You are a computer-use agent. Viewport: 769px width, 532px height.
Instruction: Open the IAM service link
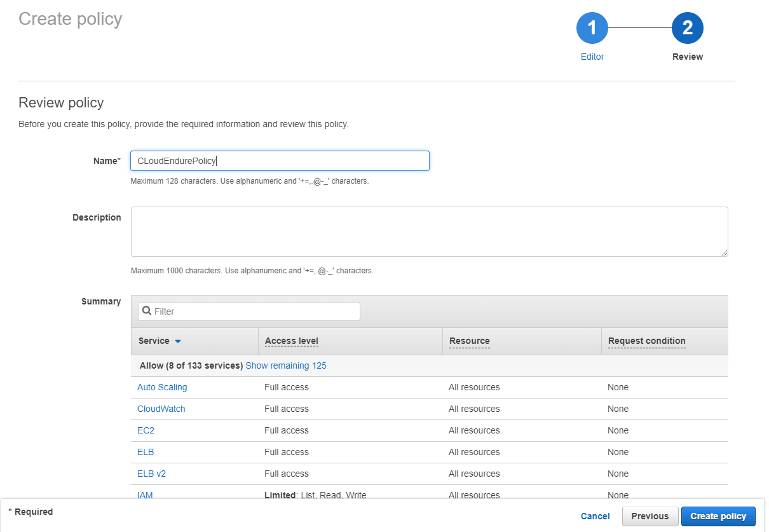click(x=145, y=494)
